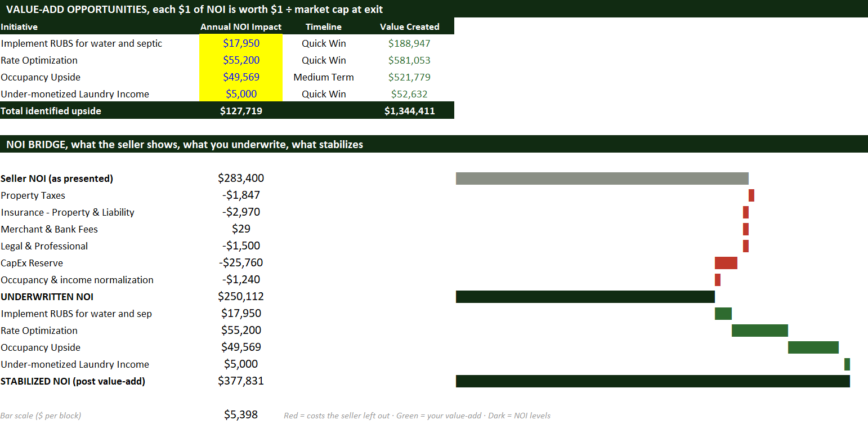
Task: Select the -$1,847 Property Taxes value
Action: click(241, 195)
